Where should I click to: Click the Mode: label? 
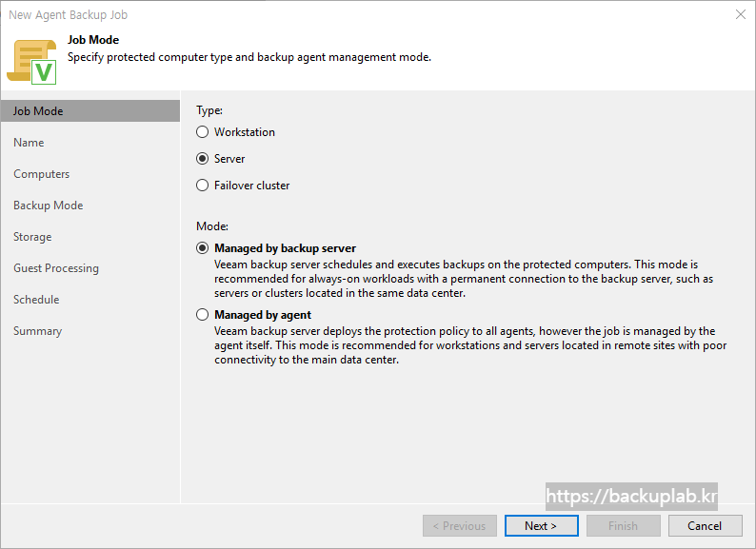point(212,226)
